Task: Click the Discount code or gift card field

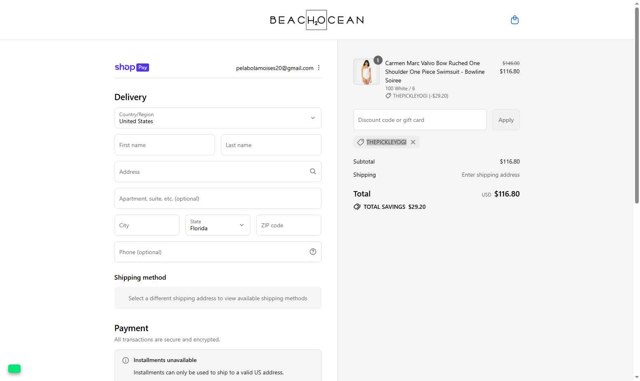Action: tap(420, 120)
